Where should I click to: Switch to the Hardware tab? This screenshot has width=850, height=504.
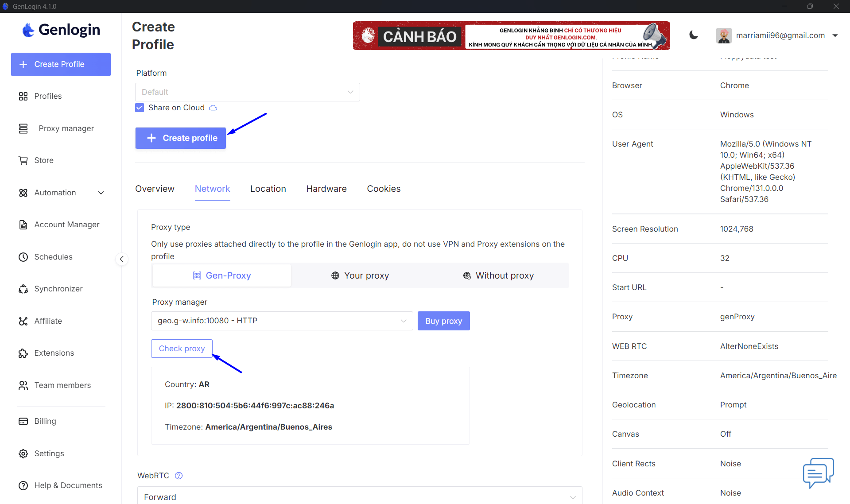[x=326, y=189]
